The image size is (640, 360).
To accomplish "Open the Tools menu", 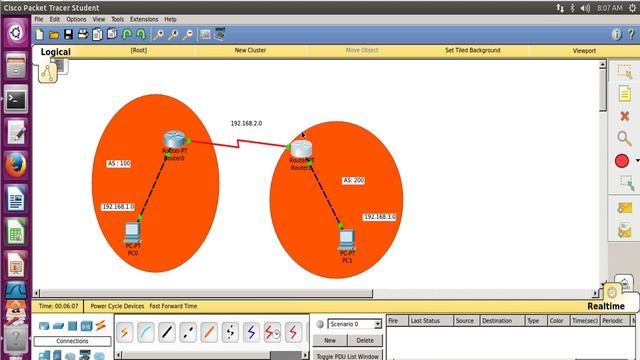I will 118,19.
